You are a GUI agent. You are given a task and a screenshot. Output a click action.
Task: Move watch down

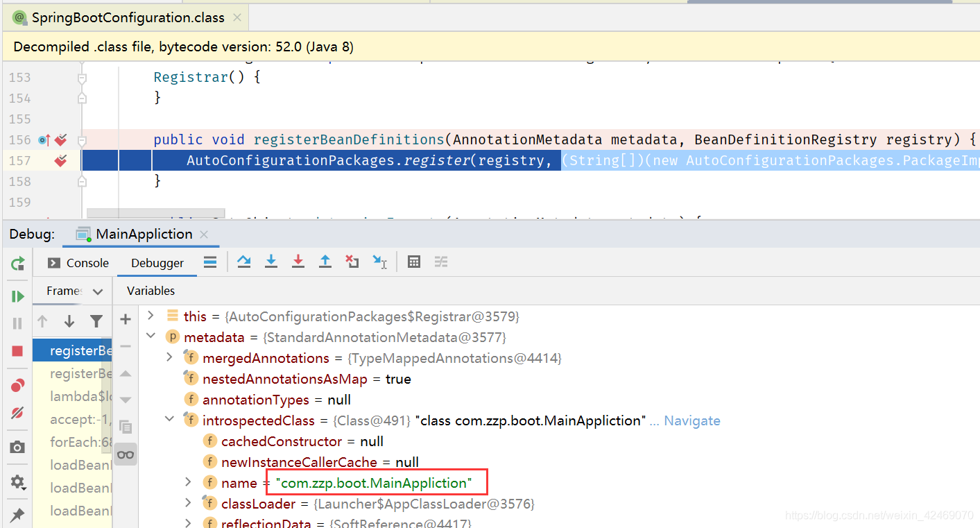pyautogui.click(x=126, y=400)
